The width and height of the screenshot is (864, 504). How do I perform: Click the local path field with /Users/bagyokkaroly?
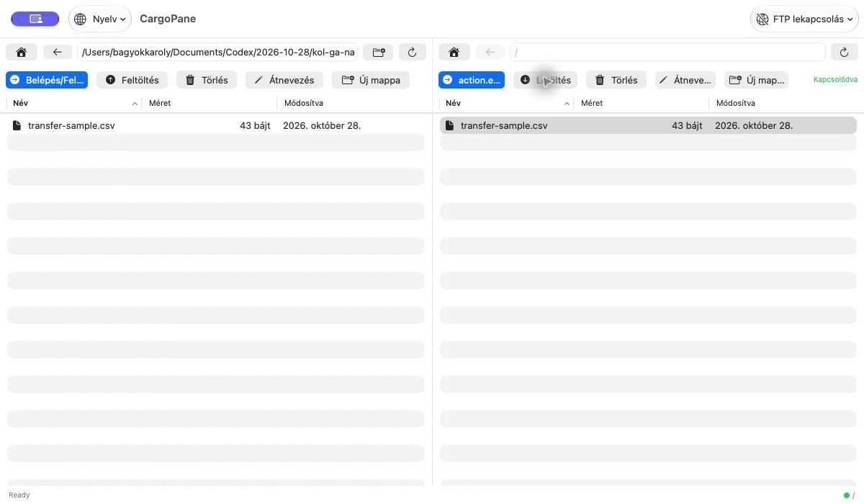pos(217,52)
